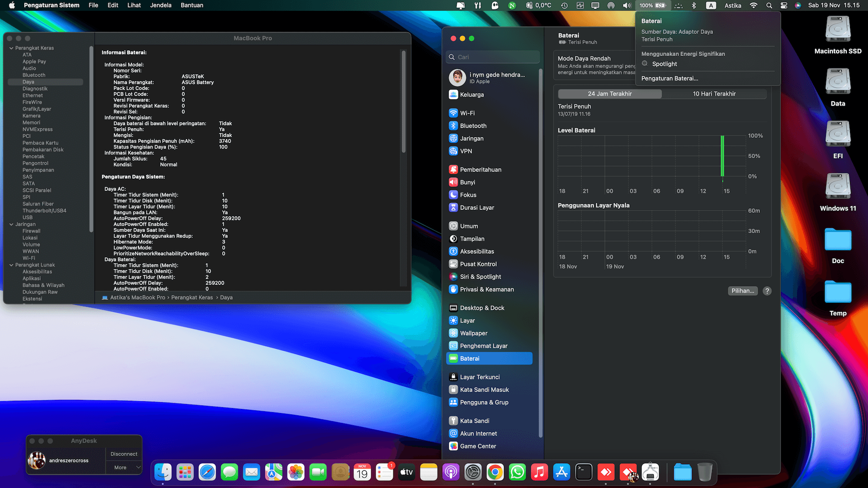The height and width of the screenshot is (488, 868).
Task: Launch Google Chrome from the Dock
Action: pyautogui.click(x=495, y=472)
